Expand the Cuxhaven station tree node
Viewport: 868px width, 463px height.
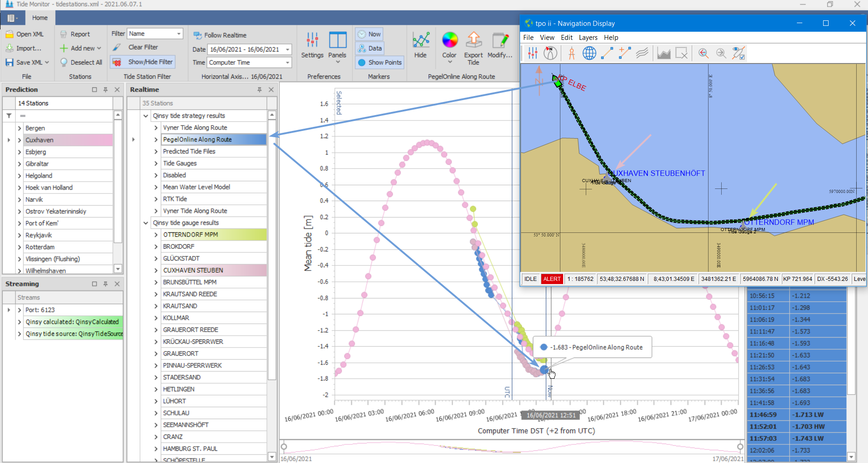pos(19,140)
